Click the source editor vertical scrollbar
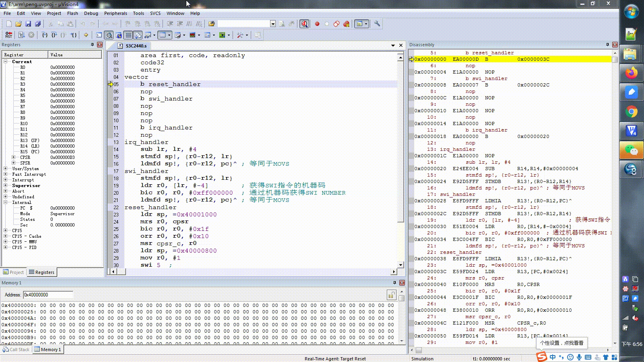Viewport: 644px width, 362px height. click(400, 160)
